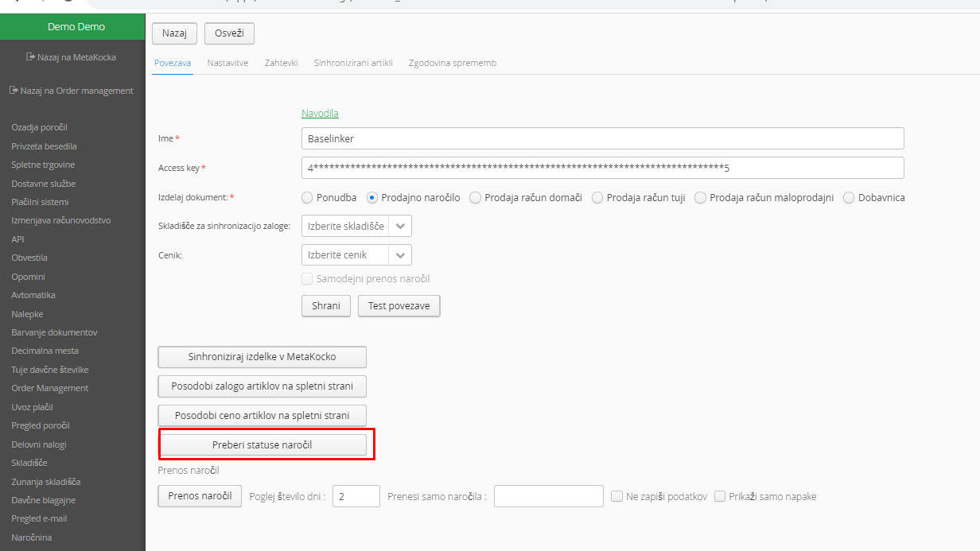The image size is (980, 551).
Task: Open Spletne trgovine in sidebar
Action: point(43,165)
